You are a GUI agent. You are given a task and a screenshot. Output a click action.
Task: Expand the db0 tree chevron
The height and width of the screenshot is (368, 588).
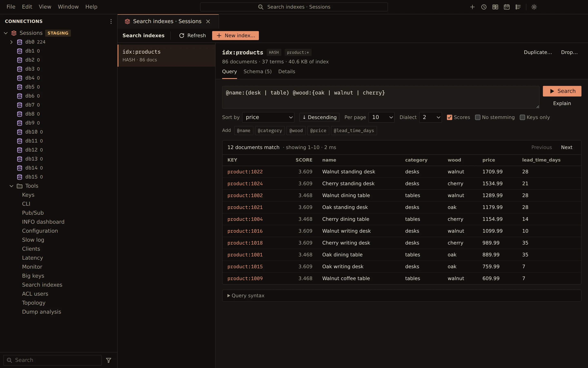pos(11,42)
